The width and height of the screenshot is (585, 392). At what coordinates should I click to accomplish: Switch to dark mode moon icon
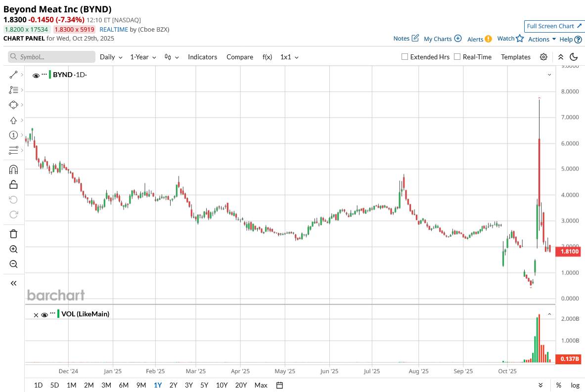click(574, 57)
